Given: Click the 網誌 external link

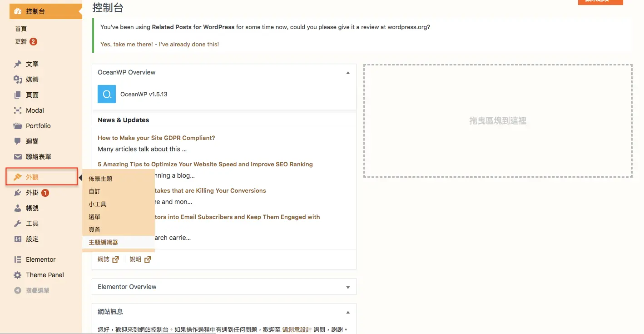Looking at the screenshot, I should point(108,259).
